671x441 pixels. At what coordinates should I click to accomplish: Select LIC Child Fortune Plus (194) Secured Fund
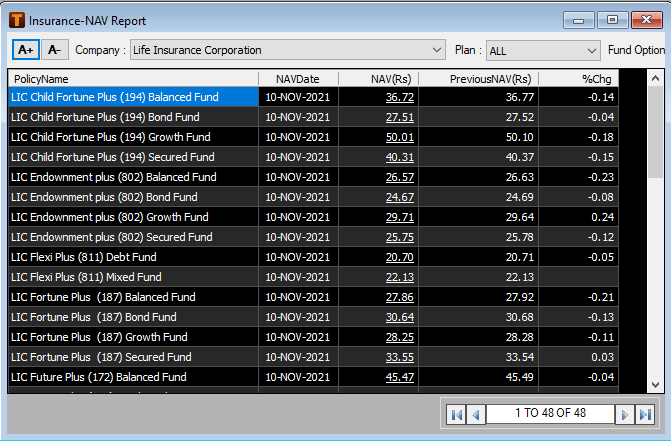click(133, 157)
